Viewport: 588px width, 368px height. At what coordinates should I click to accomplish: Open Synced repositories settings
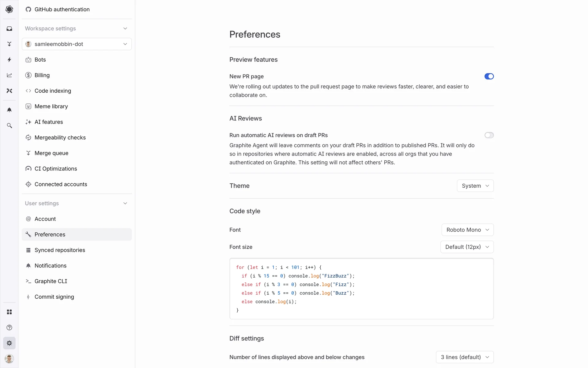tap(60, 250)
